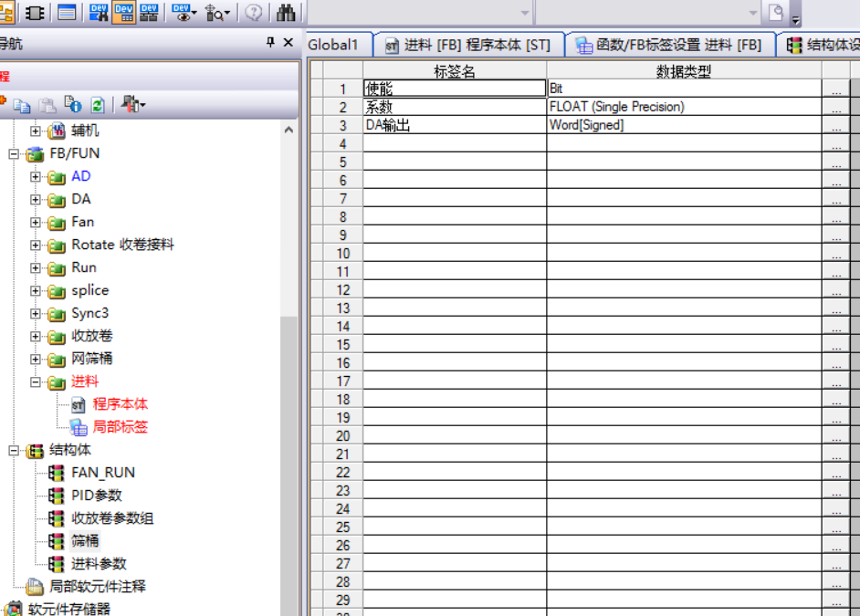Click the ... button for Word[Signed] row
This screenshot has height=616, width=860.
tap(835, 126)
